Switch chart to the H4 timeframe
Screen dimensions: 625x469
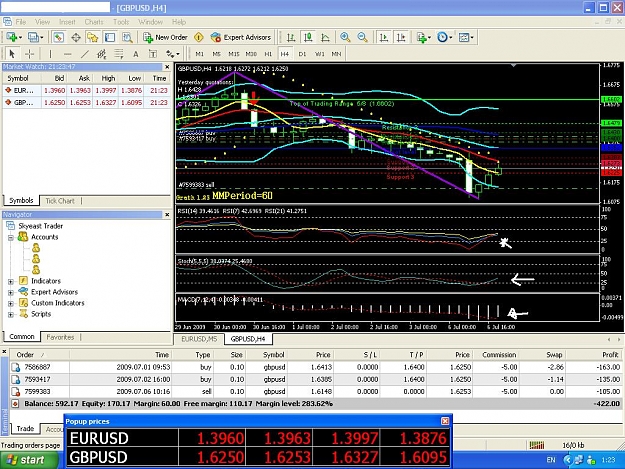click(285, 54)
